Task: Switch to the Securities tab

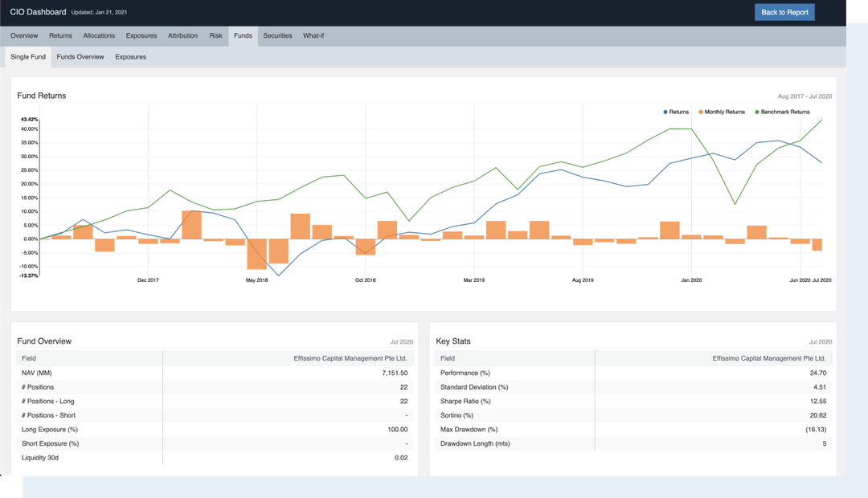Action: pos(277,35)
